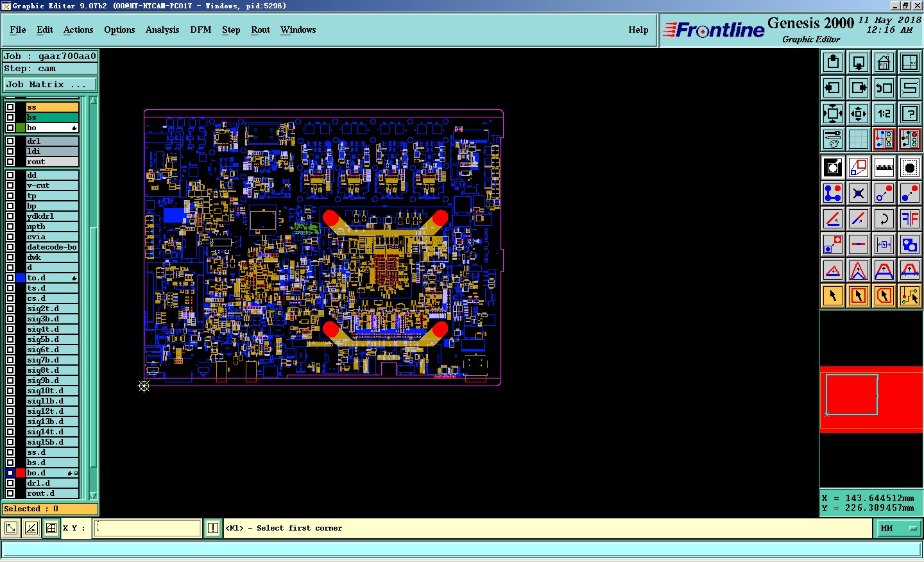Open the Job Matrix button
This screenshot has height=562, width=924.
point(50,84)
